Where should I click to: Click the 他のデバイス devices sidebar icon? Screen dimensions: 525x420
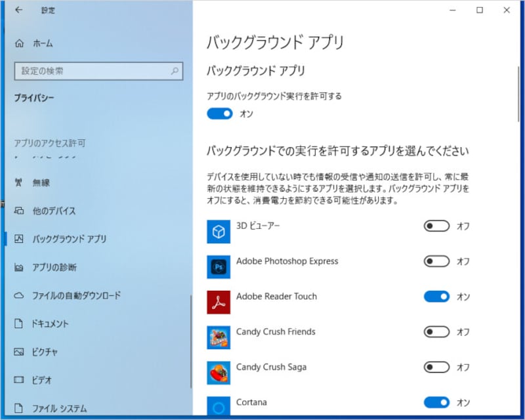coord(19,211)
